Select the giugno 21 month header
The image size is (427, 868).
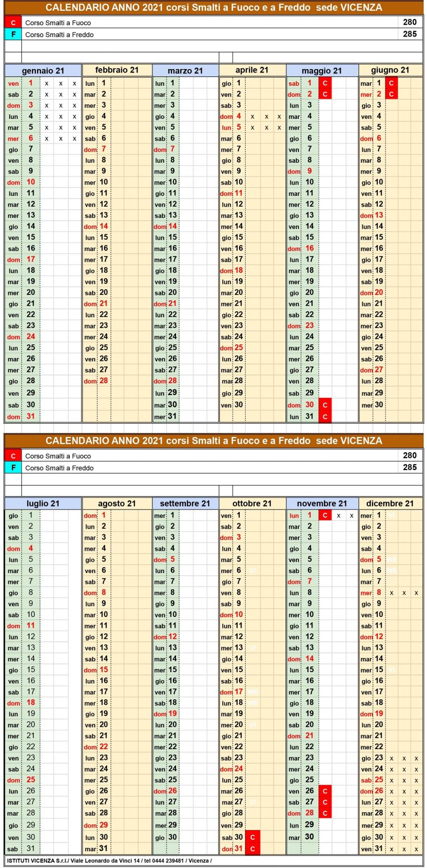tap(391, 70)
